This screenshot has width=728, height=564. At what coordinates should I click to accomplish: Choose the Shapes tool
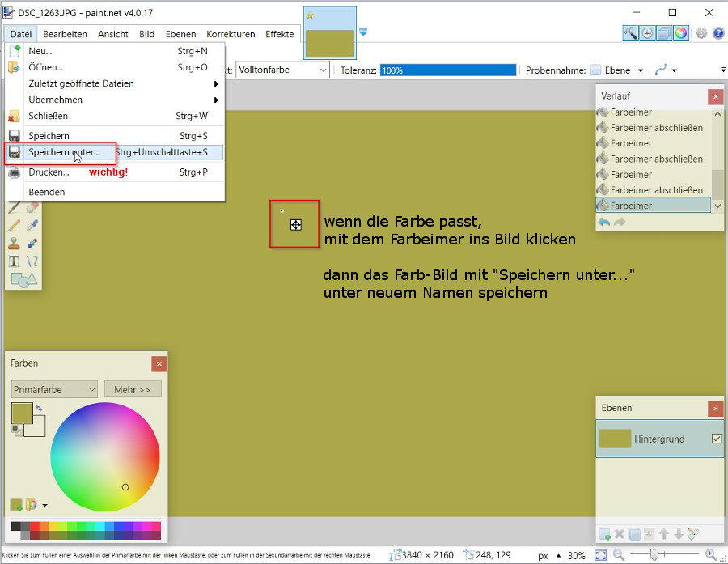[x=23, y=279]
